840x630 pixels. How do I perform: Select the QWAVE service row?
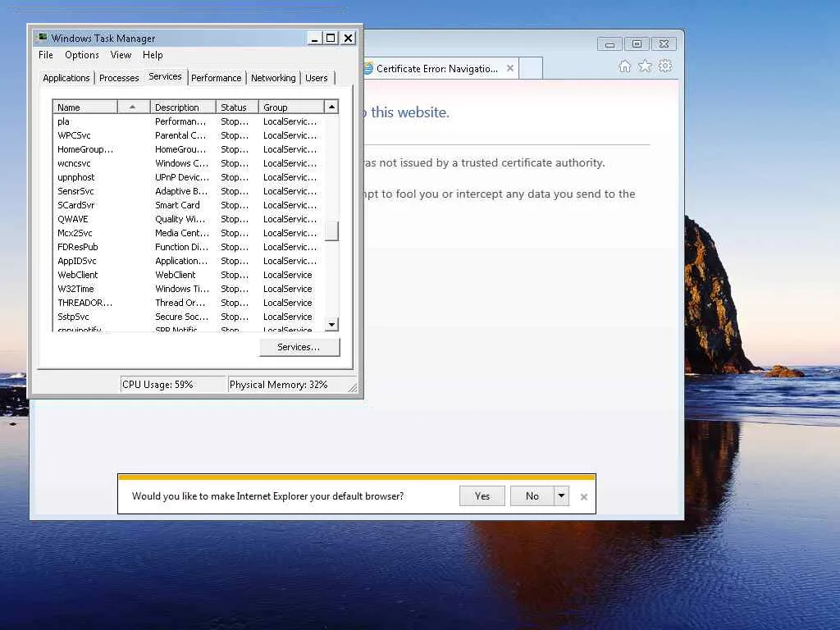coord(189,219)
